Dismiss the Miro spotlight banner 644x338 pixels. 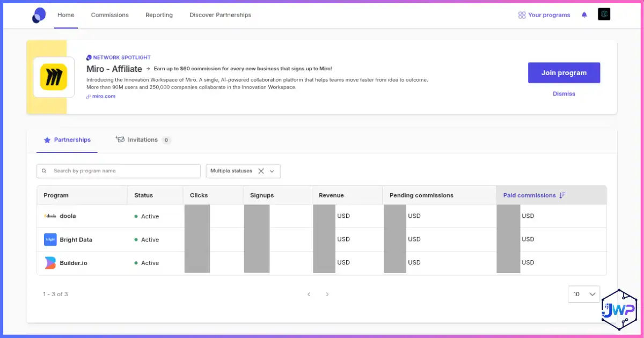click(564, 94)
